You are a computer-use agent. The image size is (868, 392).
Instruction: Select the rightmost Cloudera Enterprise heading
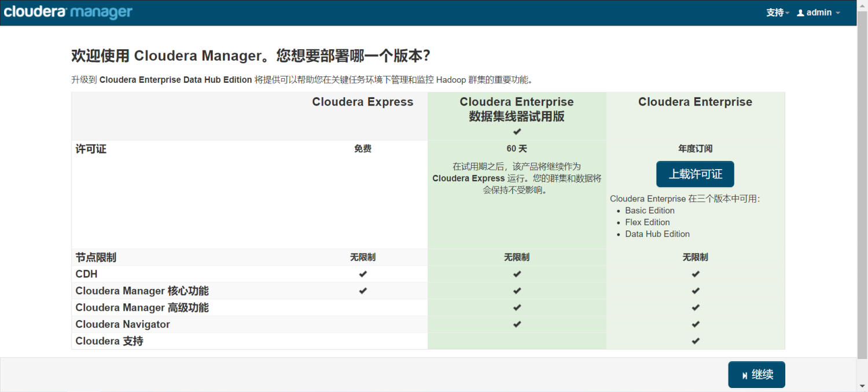click(695, 102)
